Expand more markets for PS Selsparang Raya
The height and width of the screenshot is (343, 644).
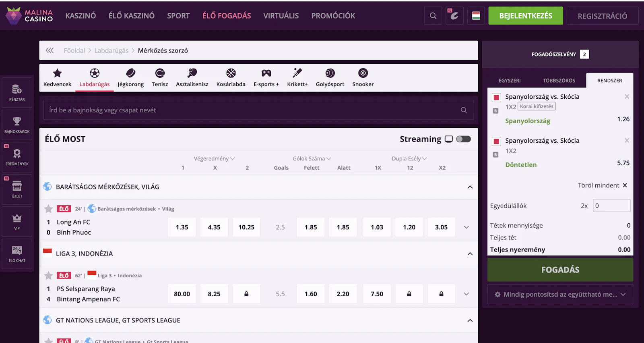tap(466, 294)
